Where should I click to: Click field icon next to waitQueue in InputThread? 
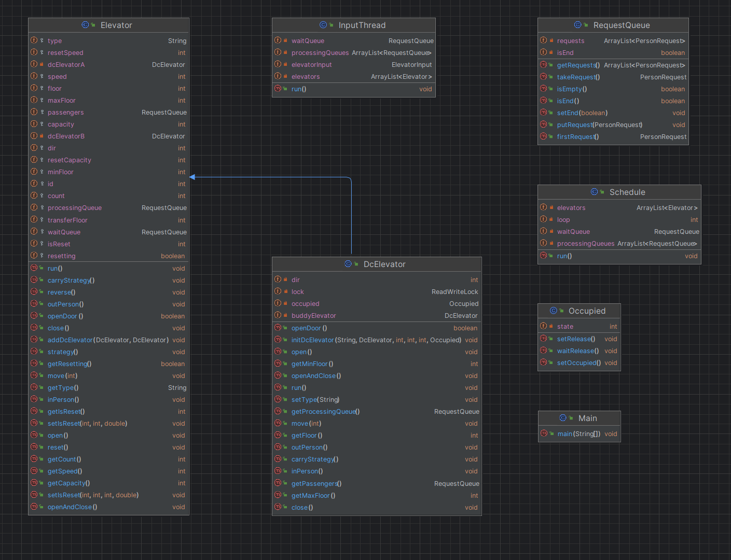coord(278,40)
